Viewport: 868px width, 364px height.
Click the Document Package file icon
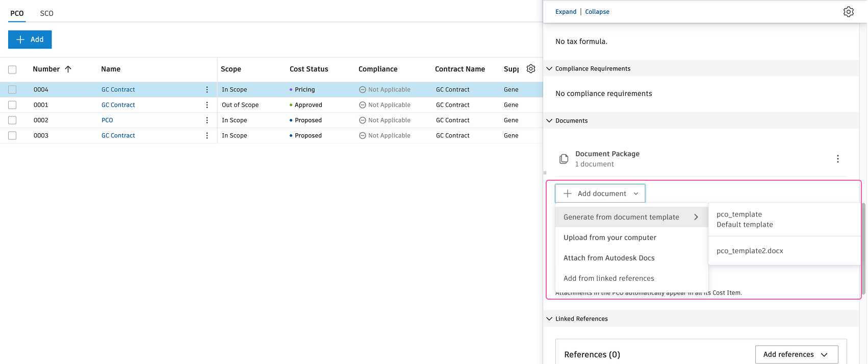pos(564,159)
